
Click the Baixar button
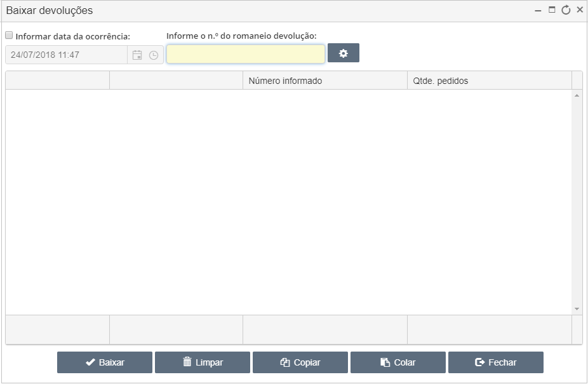coord(105,362)
